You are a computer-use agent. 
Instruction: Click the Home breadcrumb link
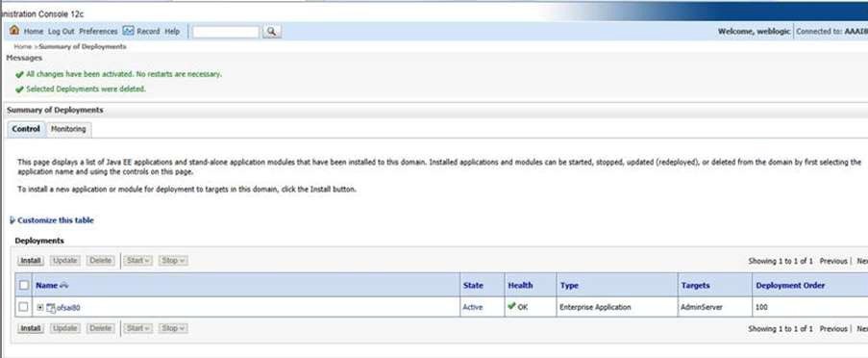(x=23, y=46)
